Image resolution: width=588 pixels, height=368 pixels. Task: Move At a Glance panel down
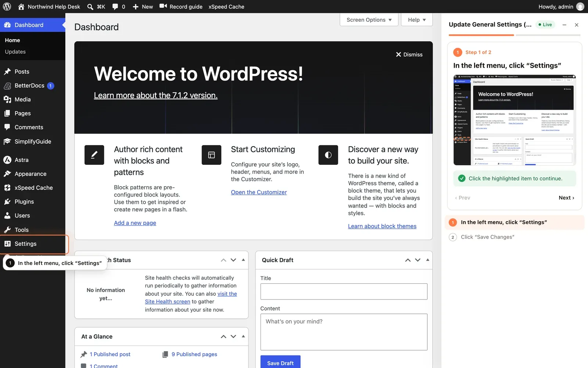pos(233,337)
